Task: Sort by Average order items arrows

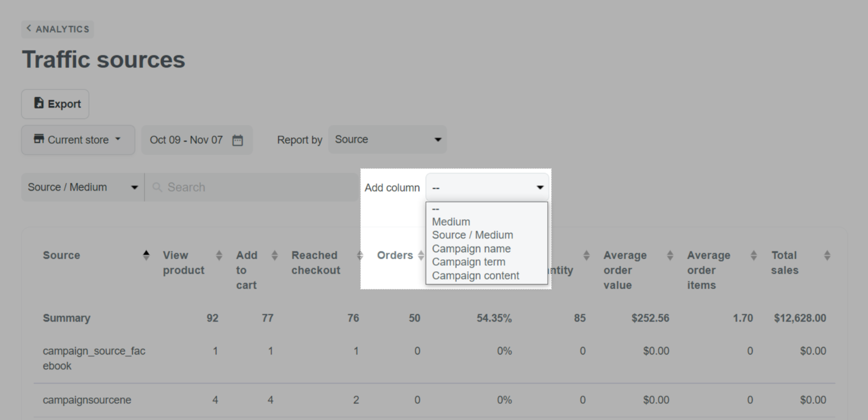Action: point(754,255)
